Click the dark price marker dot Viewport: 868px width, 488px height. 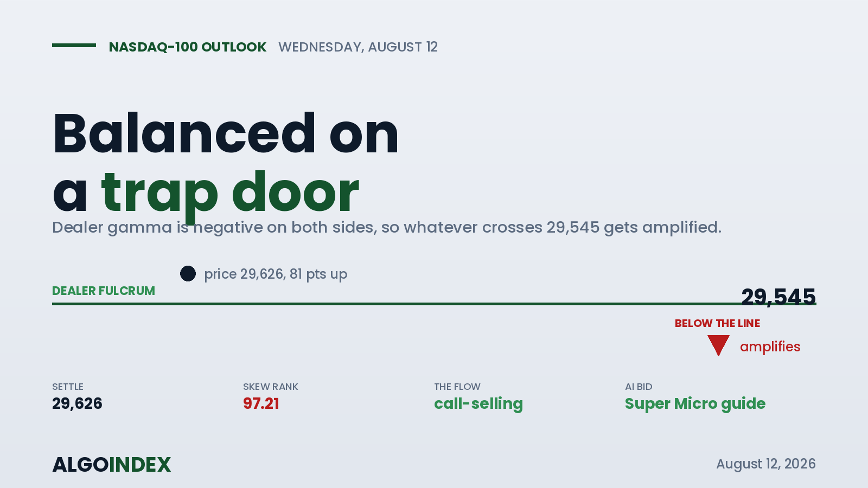(x=188, y=274)
